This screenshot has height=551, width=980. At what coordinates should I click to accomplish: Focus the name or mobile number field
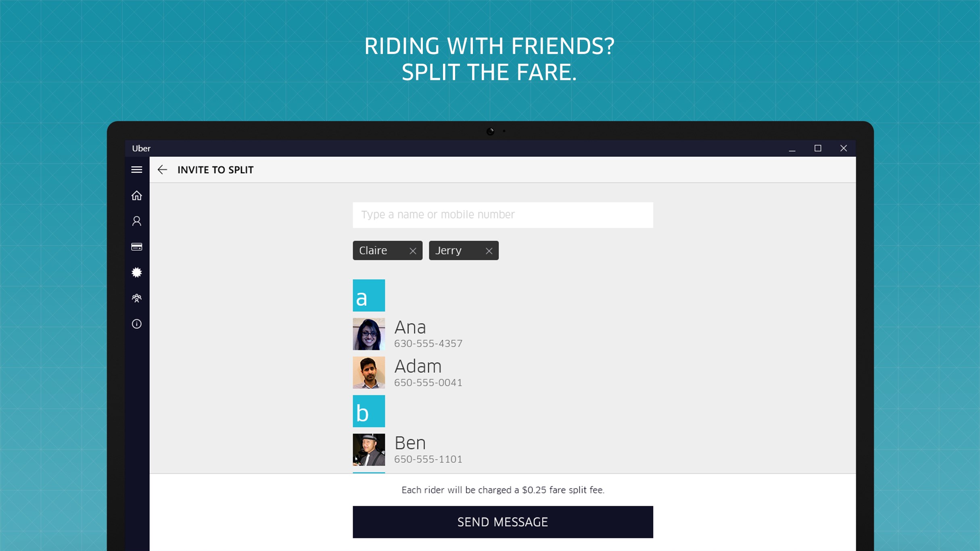(x=503, y=215)
